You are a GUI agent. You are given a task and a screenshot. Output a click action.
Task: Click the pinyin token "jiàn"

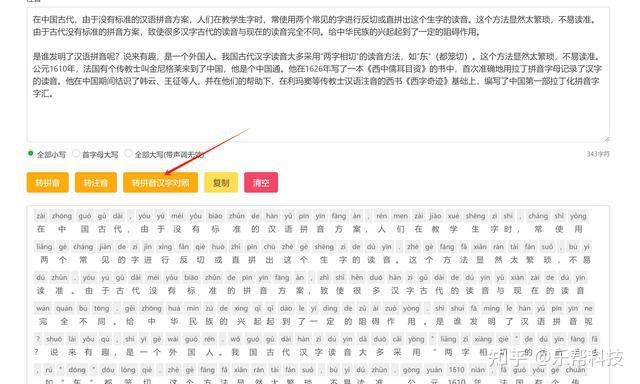(105, 246)
